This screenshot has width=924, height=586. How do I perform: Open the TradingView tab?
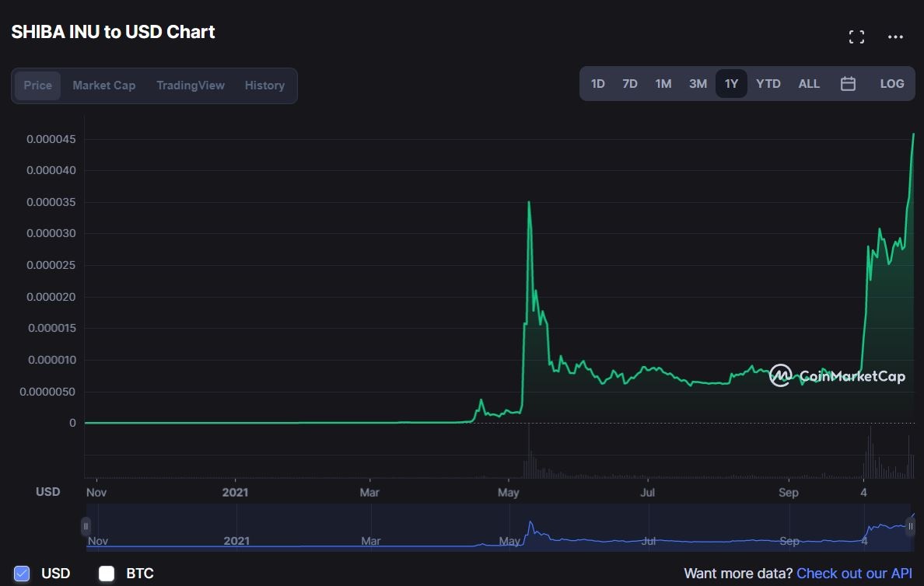click(190, 85)
